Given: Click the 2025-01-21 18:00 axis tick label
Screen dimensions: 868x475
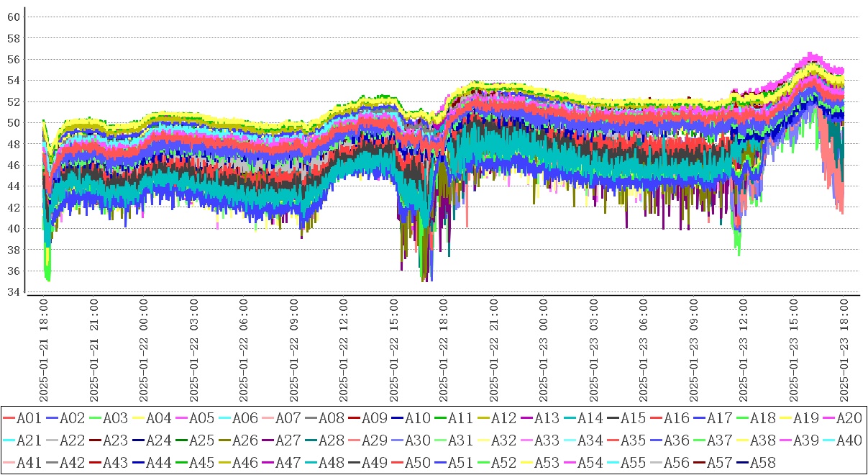Looking at the screenshot, I should pyautogui.click(x=43, y=350).
